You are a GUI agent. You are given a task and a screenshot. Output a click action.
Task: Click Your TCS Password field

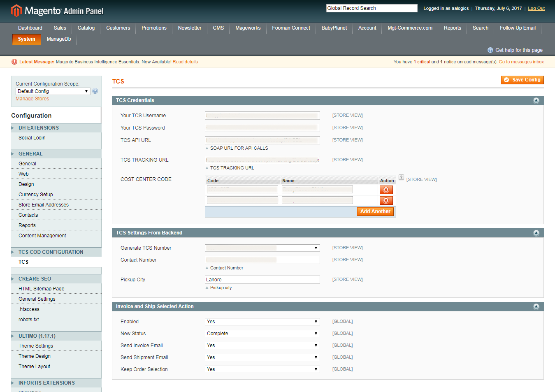pos(262,128)
